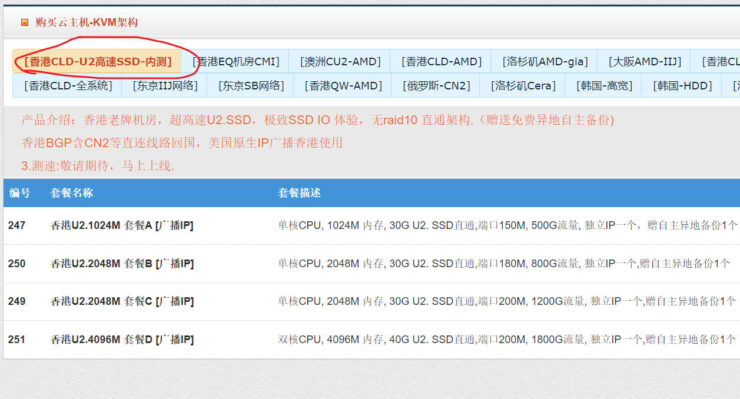Click the 套餐名称 column header
The width and height of the screenshot is (740, 399).
(x=72, y=193)
